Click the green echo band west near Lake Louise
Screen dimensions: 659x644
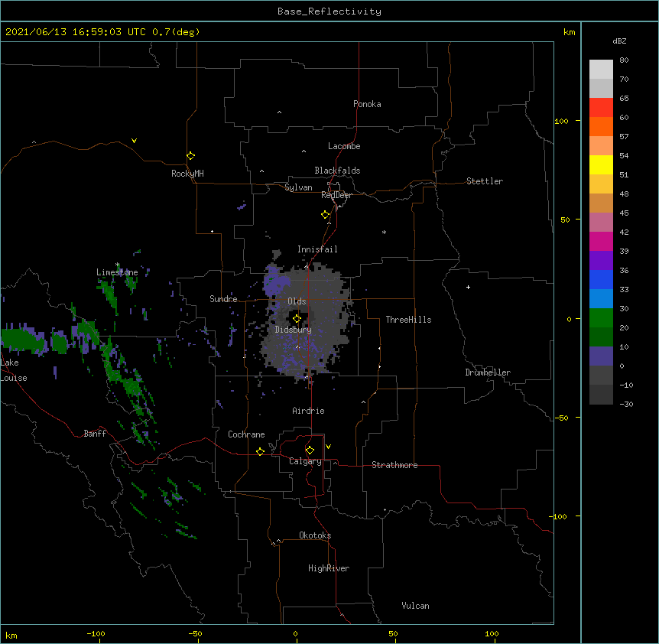pos(24,340)
